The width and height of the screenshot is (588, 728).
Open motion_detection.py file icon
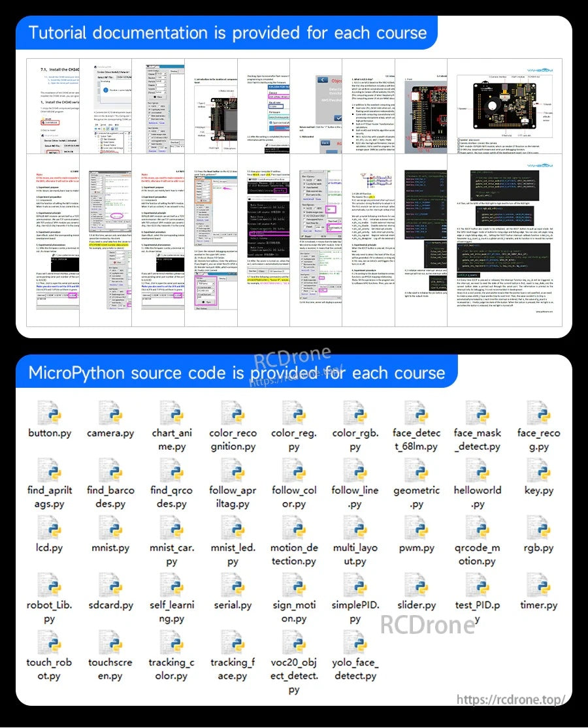pos(294,528)
